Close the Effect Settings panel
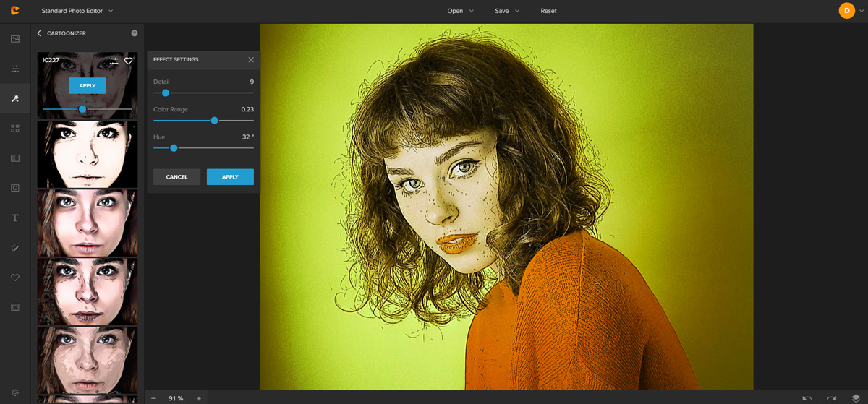The image size is (868, 404). pyautogui.click(x=251, y=60)
